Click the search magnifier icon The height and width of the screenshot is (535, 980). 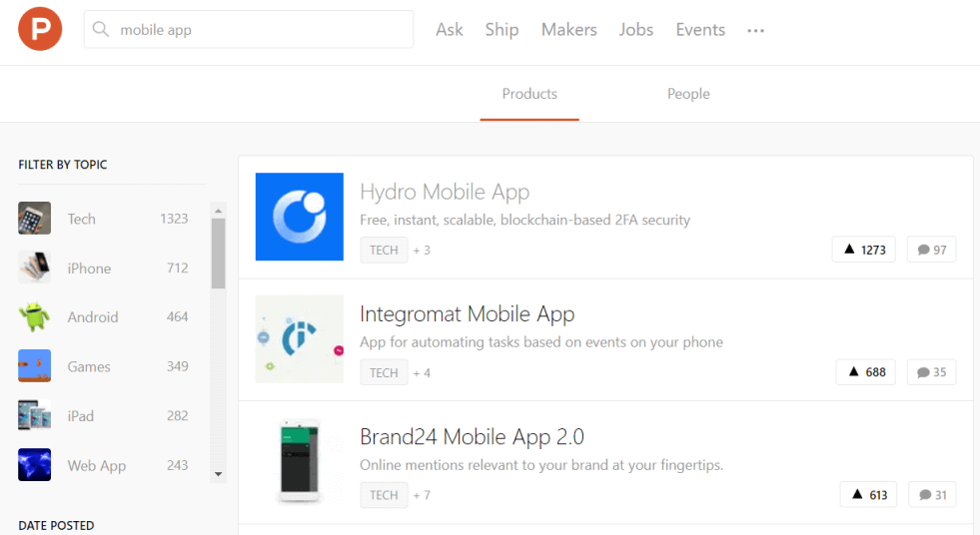[101, 30]
